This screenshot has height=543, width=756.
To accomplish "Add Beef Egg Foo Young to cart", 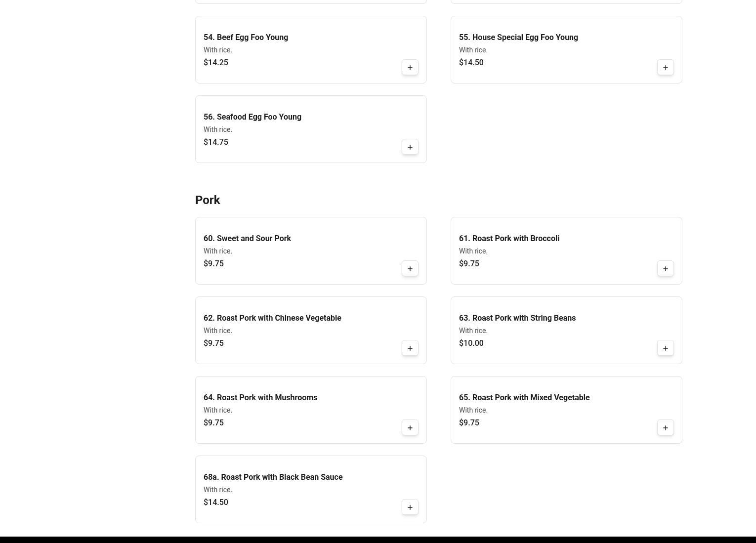I will click(410, 68).
